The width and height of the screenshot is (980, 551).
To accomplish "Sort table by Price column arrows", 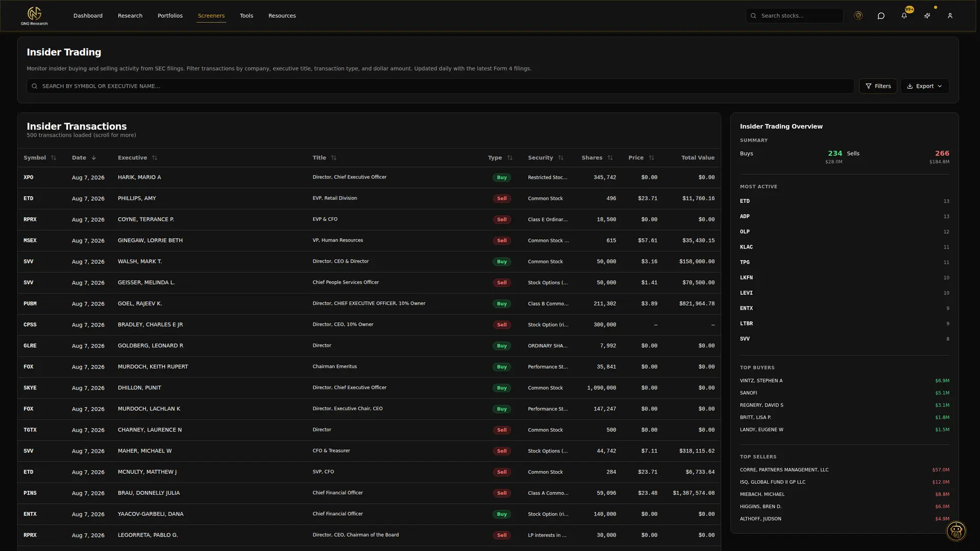I will click(651, 158).
